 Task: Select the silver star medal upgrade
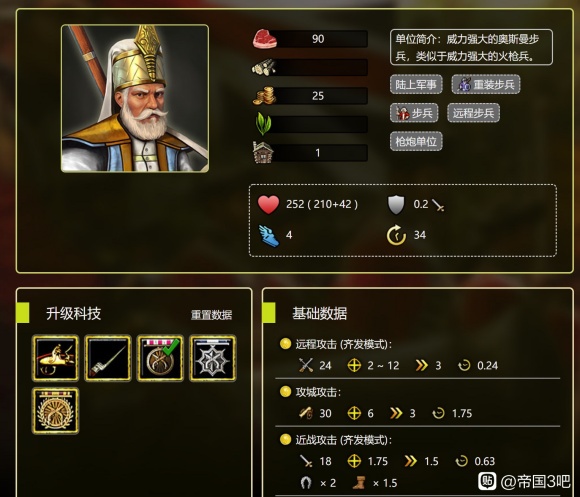tap(213, 358)
